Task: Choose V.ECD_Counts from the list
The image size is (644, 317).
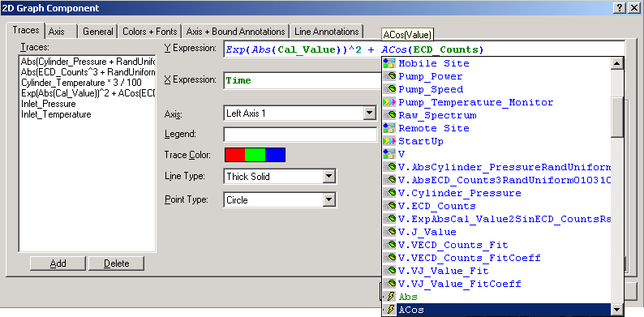Action: click(496, 206)
